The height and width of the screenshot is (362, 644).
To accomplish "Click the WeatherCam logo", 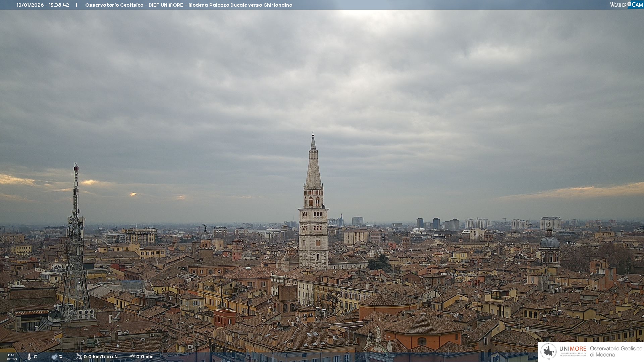I will click(626, 5).
